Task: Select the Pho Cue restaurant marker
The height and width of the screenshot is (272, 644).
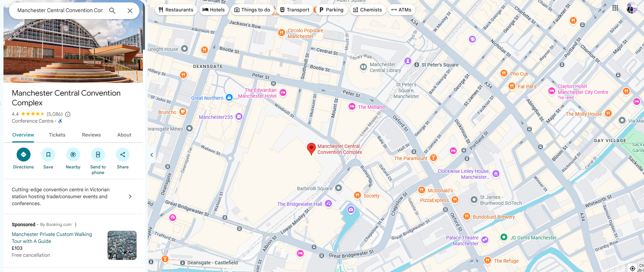Action: pos(504,73)
